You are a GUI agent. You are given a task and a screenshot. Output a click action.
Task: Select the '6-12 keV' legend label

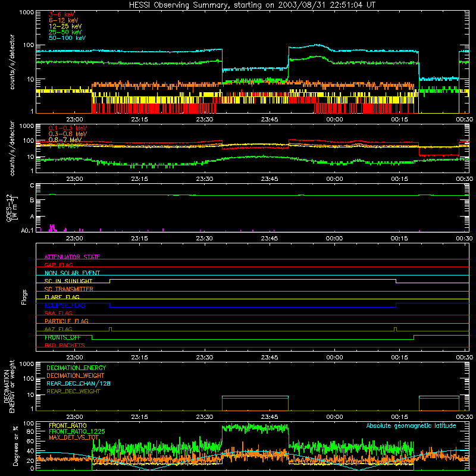pyautogui.click(x=64, y=20)
